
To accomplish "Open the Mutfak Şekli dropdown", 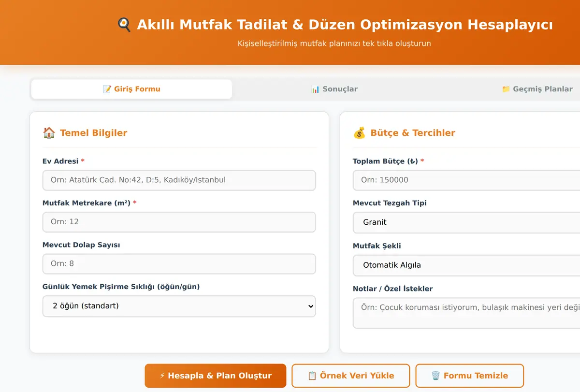I will [x=466, y=265].
